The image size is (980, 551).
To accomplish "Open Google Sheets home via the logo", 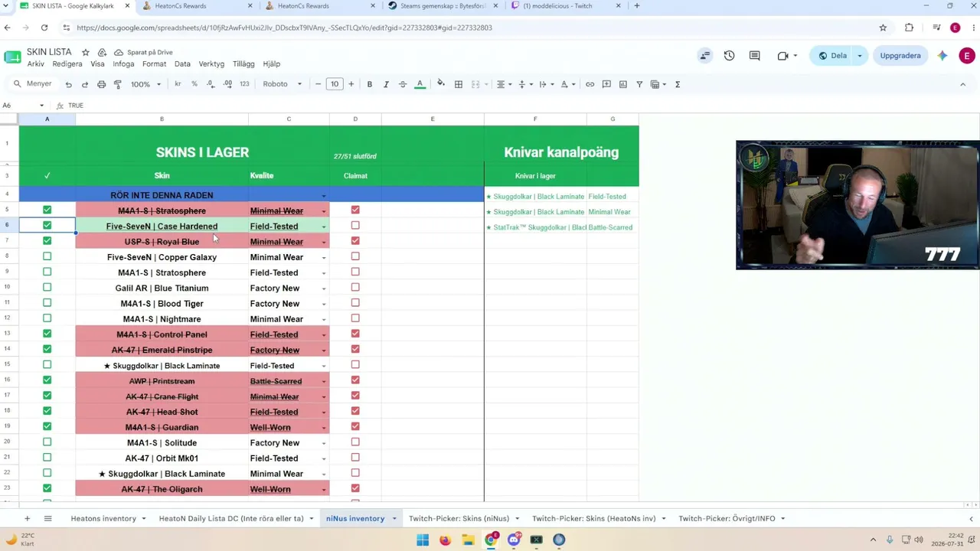I will 12,57.
